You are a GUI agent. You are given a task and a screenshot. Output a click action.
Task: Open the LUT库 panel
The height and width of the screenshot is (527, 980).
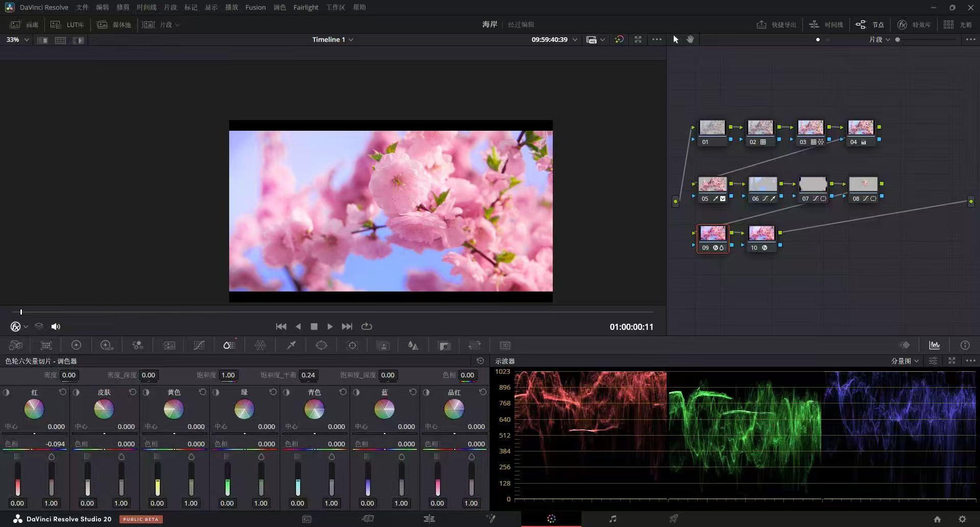click(x=67, y=25)
